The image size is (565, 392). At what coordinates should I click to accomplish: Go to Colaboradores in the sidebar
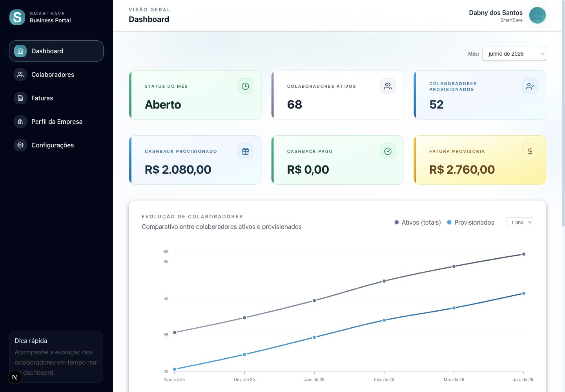[56, 74]
